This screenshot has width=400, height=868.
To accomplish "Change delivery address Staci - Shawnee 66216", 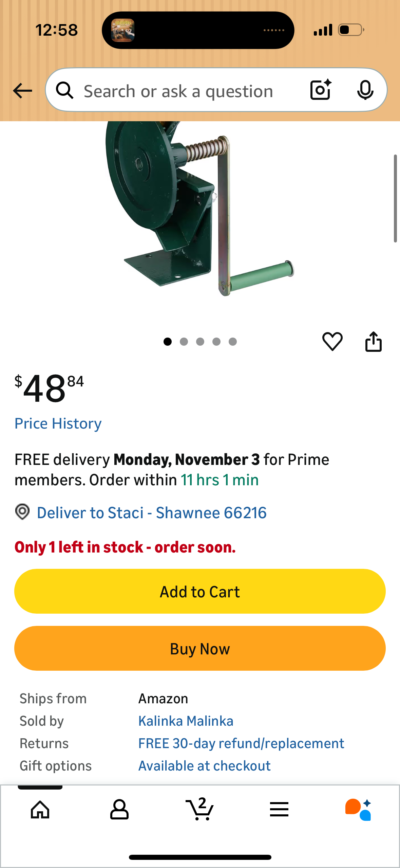I will (x=151, y=513).
